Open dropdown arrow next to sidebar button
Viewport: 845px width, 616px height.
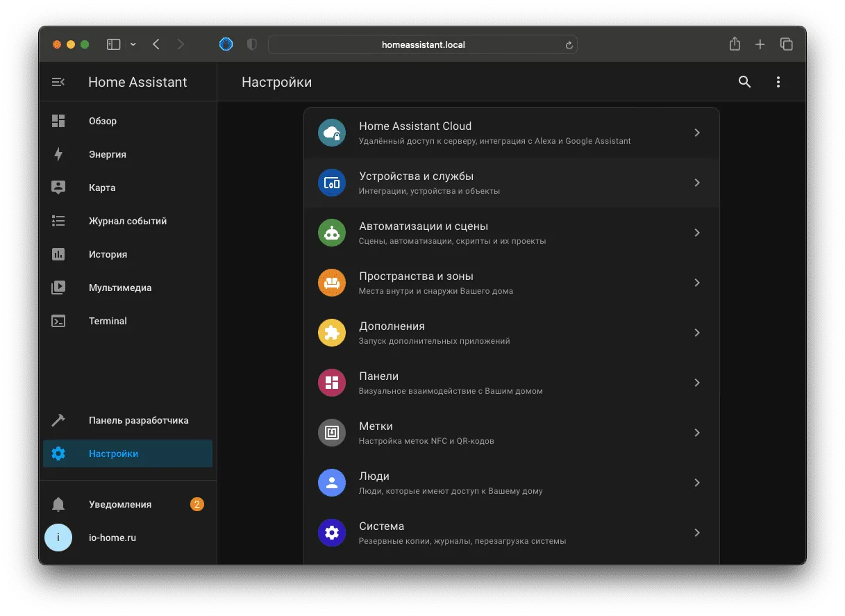133,44
